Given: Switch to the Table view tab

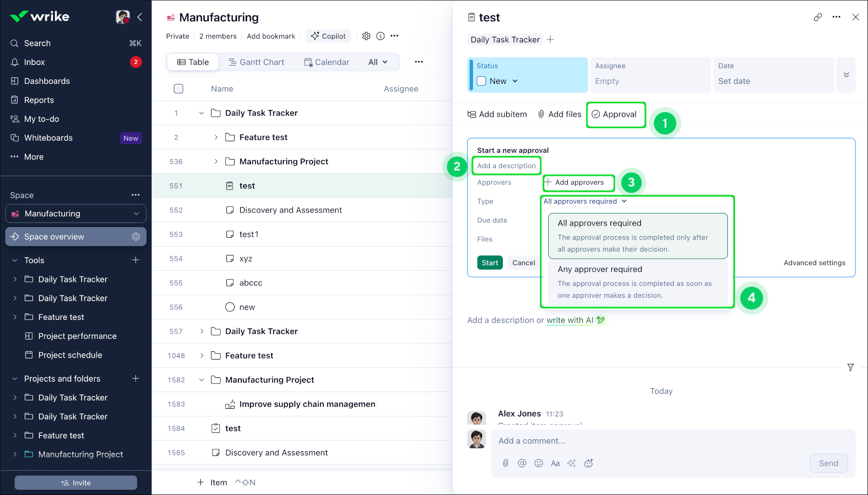Looking at the screenshot, I should point(193,62).
